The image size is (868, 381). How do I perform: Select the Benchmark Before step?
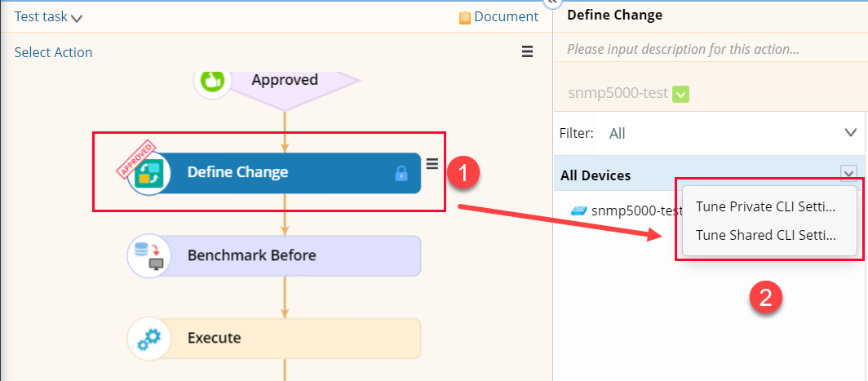click(275, 256)
